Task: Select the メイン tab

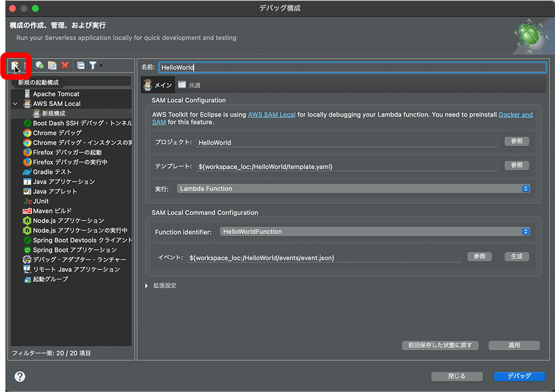Action: (158, 85)
